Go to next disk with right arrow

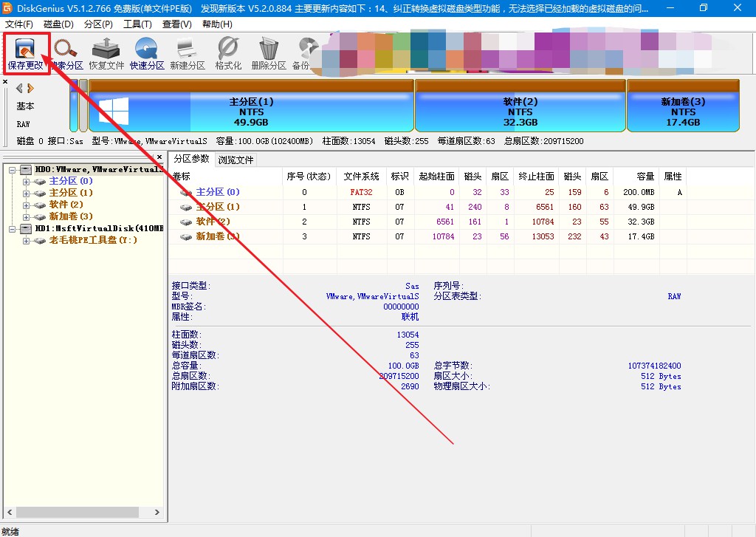(30, 89)
